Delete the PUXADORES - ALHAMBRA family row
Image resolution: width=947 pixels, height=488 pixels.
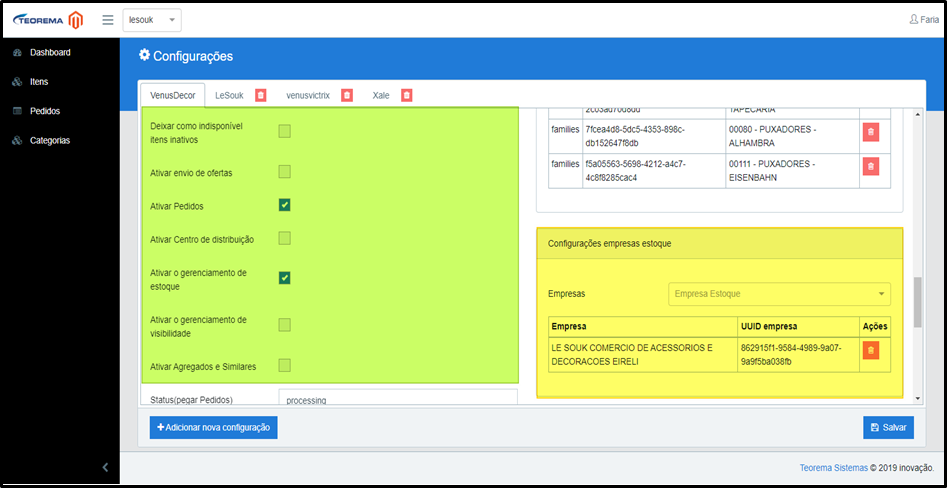pos(870,132)
